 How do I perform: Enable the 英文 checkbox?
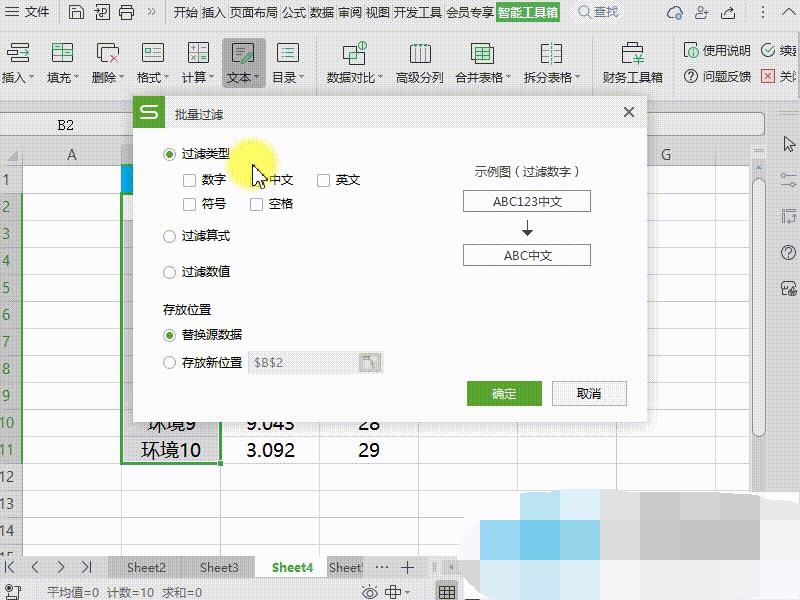(324, 181)
